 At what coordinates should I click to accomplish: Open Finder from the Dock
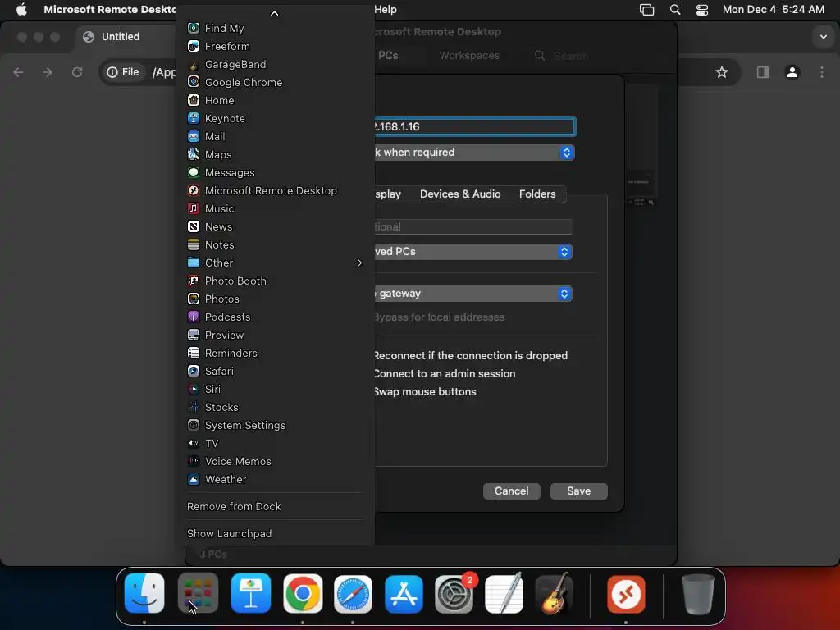pos(144,593)
